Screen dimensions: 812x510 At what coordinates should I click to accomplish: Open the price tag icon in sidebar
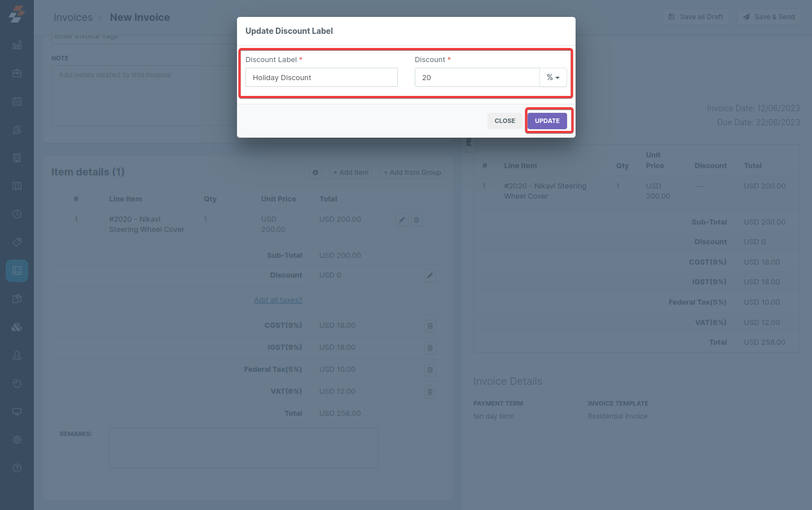[17, 243]
